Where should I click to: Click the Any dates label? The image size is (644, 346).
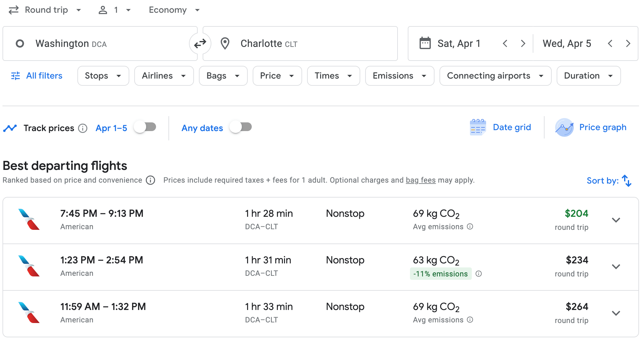[x=202, y=128]
